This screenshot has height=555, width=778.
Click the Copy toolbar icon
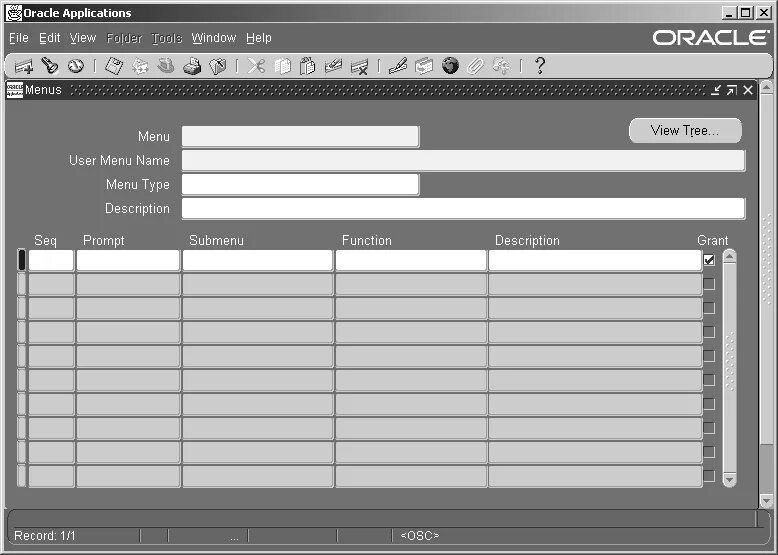(282, 65)
